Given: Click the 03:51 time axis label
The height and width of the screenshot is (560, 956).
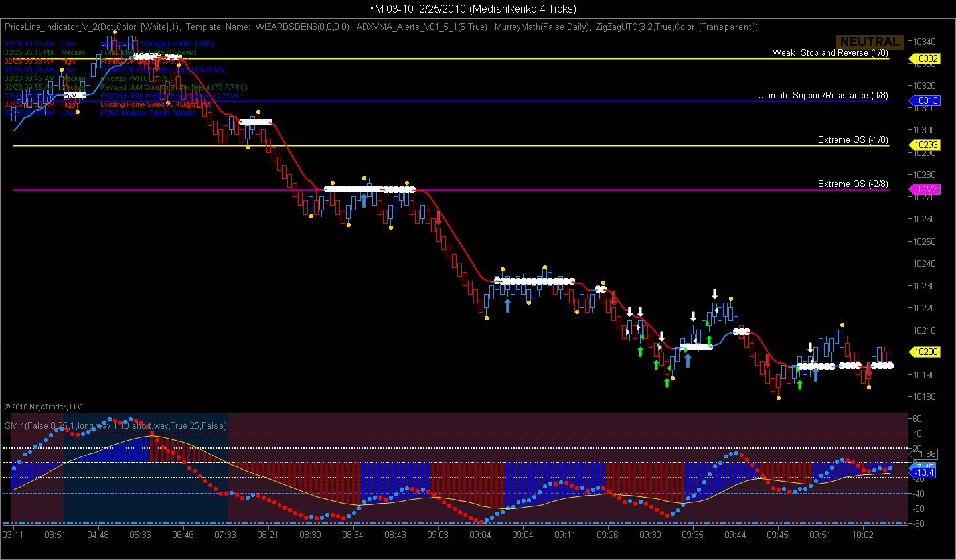Looking at the screenshot, I should pyautogui.click(x=56, y=534).
